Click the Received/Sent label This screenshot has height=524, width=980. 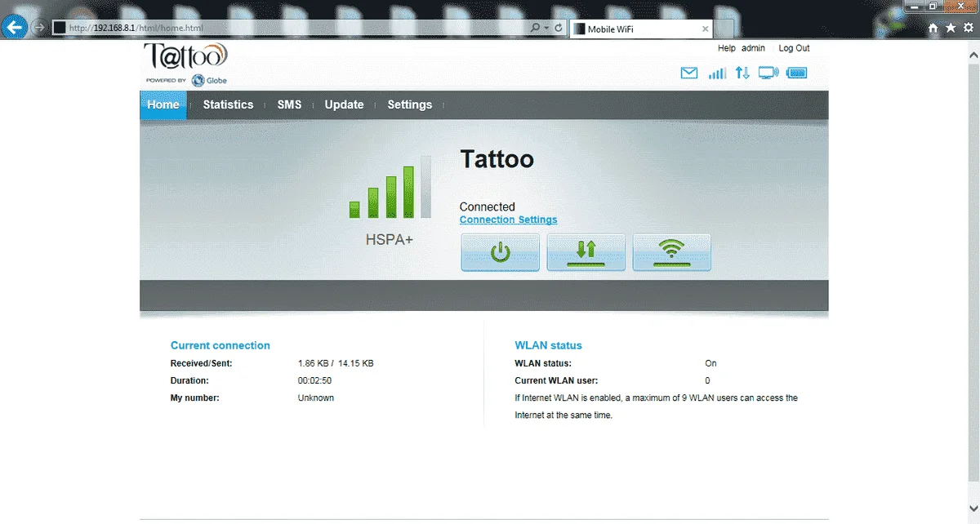pos(202,363)
